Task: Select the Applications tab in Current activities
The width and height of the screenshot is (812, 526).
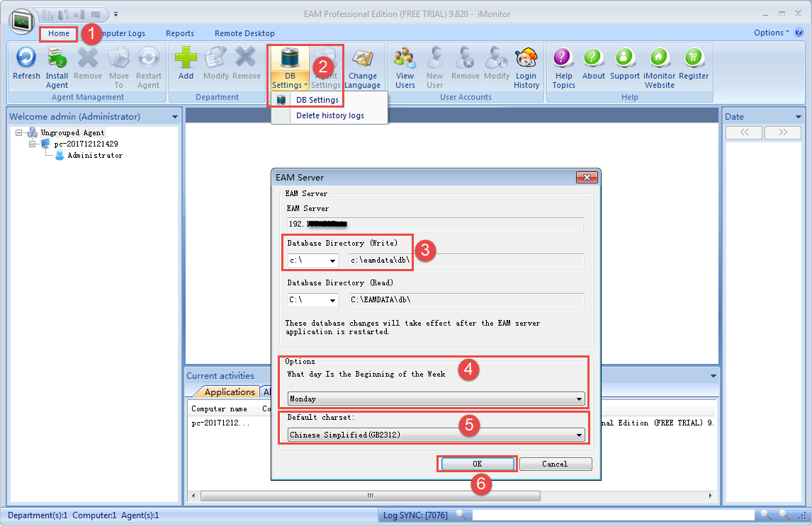Action: [230, 392]
